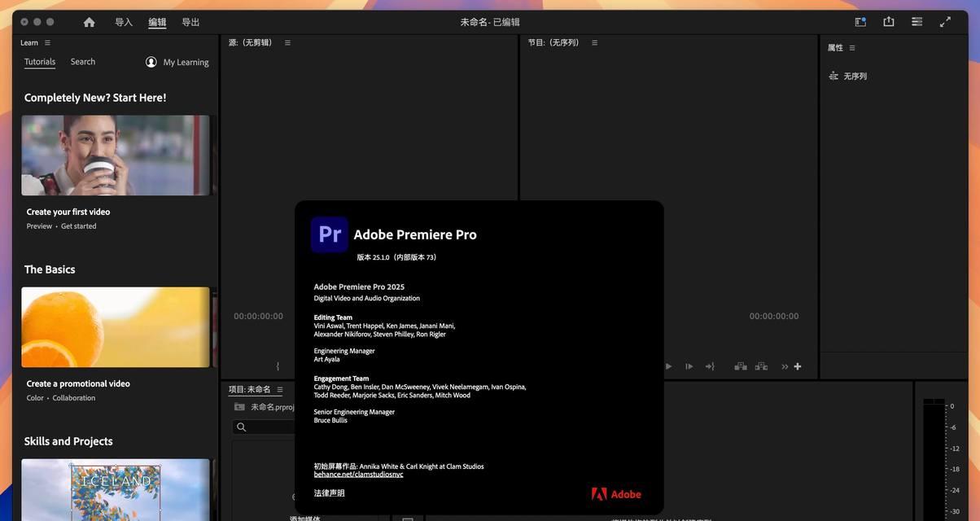Click the My Learning user avatar icon

point(151,62)
